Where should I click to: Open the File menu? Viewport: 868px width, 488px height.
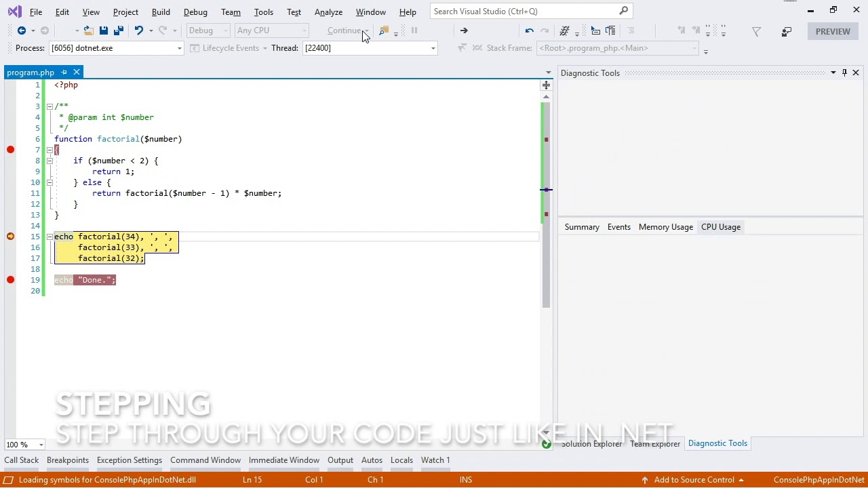[x=36, y=12]
